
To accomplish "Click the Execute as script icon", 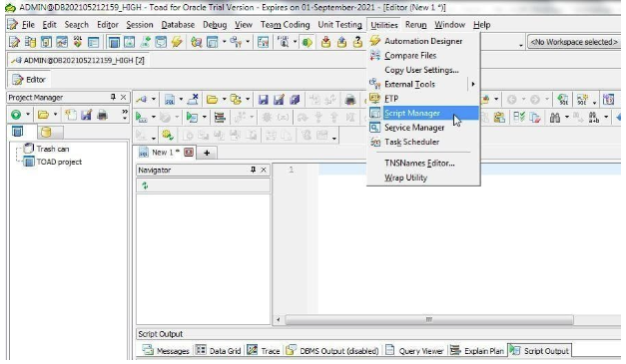I will click(x=192, y=118).
